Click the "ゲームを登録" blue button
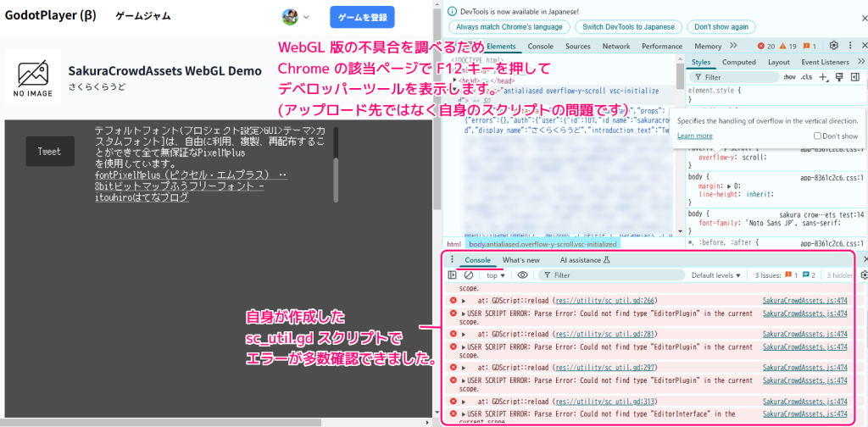 (362, 17)
